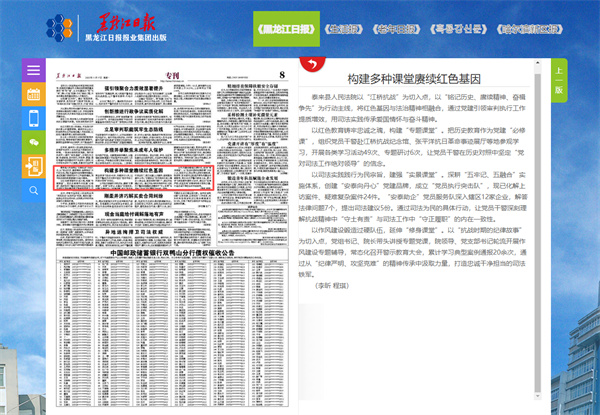Click the green WeChat icon
This screenshot has width=600, height=415.
(33, 141)
